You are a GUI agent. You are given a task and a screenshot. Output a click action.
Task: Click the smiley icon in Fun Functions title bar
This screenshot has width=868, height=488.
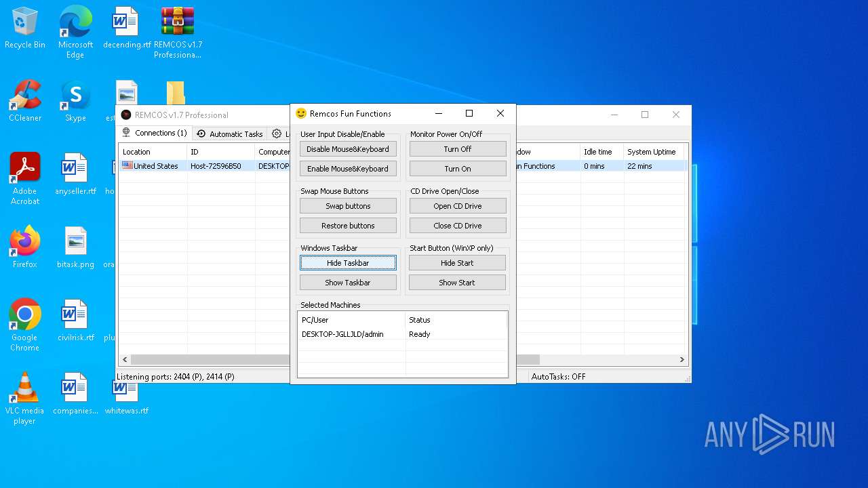tap(301, 113)
